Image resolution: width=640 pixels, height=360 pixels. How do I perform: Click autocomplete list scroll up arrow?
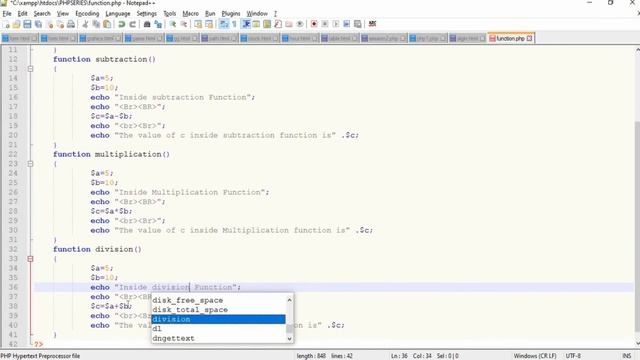(x=289, y=300)
